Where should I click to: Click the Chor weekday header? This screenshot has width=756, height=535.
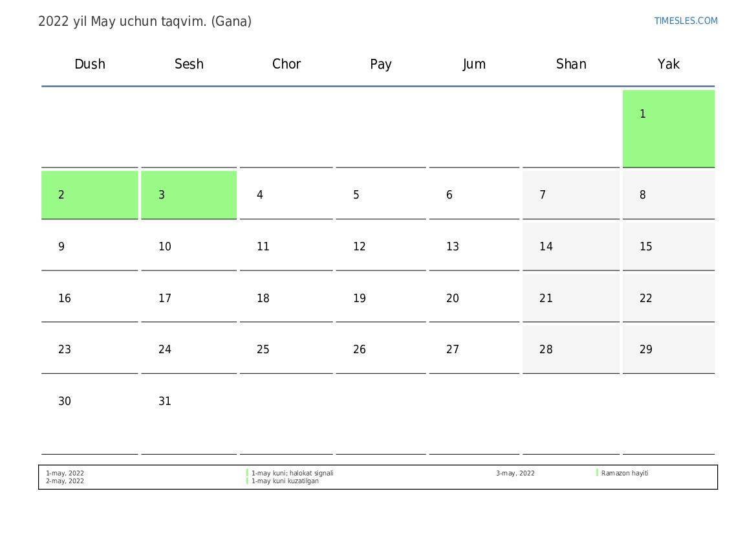286,64
